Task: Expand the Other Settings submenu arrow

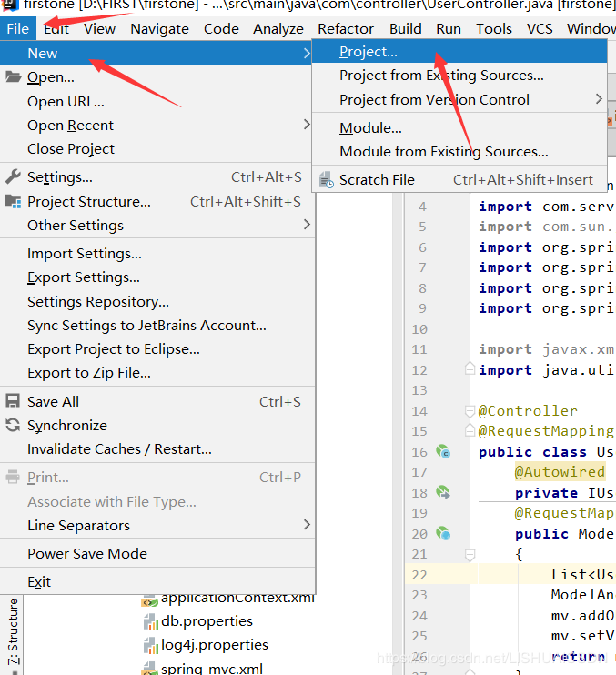Action: 307,225
